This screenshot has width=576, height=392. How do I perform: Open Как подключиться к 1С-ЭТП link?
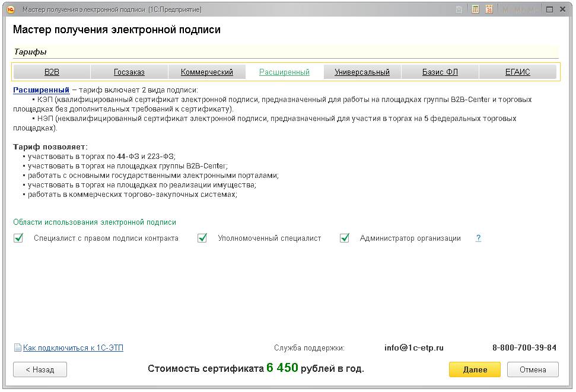pos(73,348)
